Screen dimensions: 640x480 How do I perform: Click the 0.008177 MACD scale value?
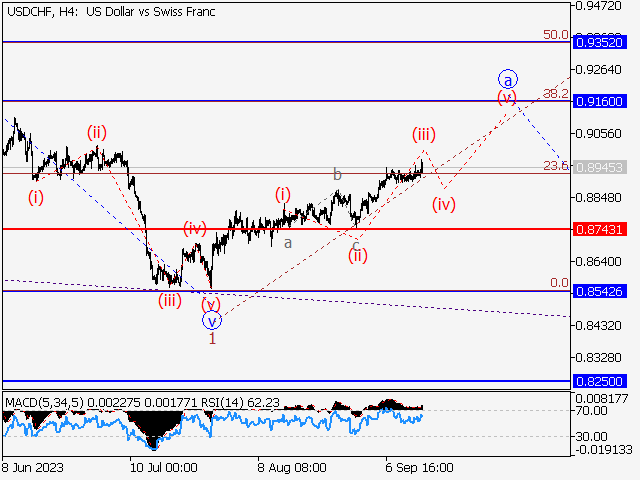602,398
